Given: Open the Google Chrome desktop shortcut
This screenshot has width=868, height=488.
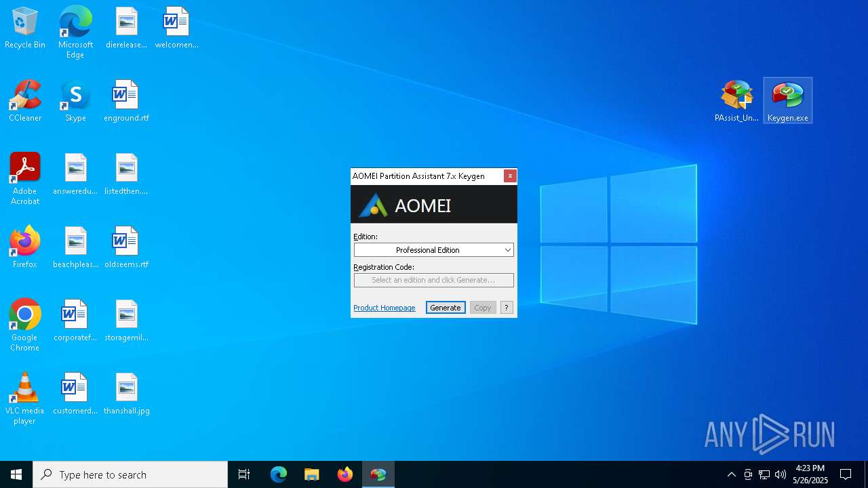Looking at the screenshot, I should pyautogui.click(x=25, y=325).
